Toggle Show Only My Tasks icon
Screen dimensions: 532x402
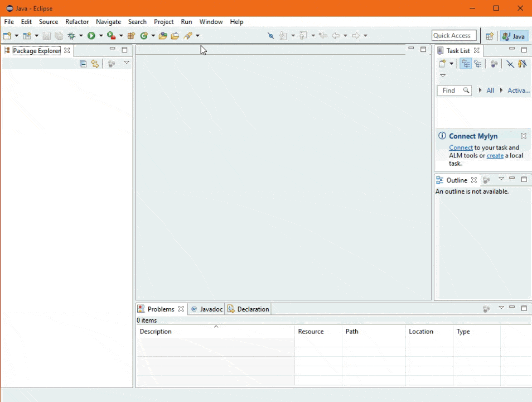tap(523, 64)
